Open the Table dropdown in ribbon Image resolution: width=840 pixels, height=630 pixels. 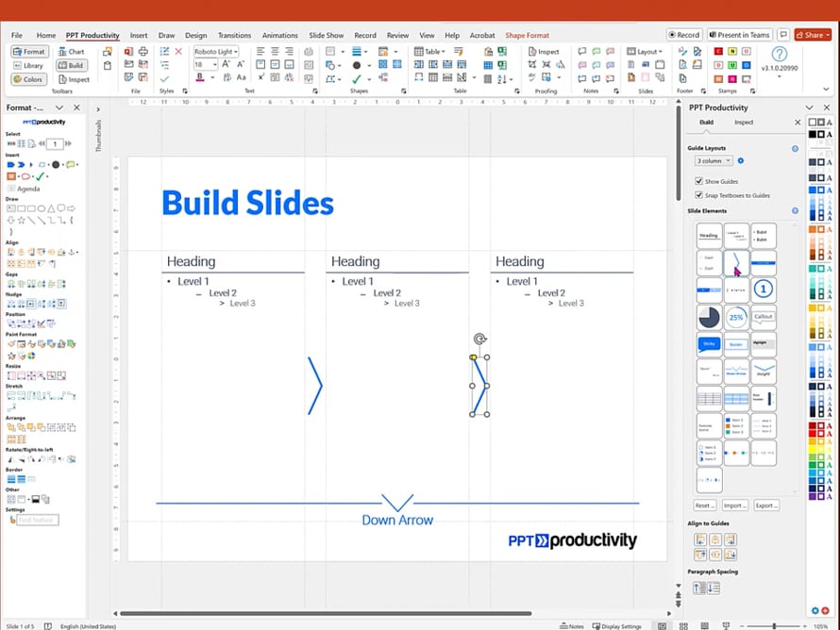coord(430,51)
